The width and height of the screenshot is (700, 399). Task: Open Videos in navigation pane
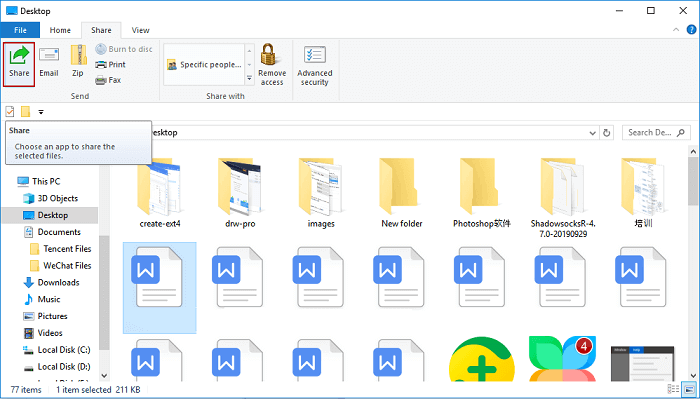coord(43,333)
